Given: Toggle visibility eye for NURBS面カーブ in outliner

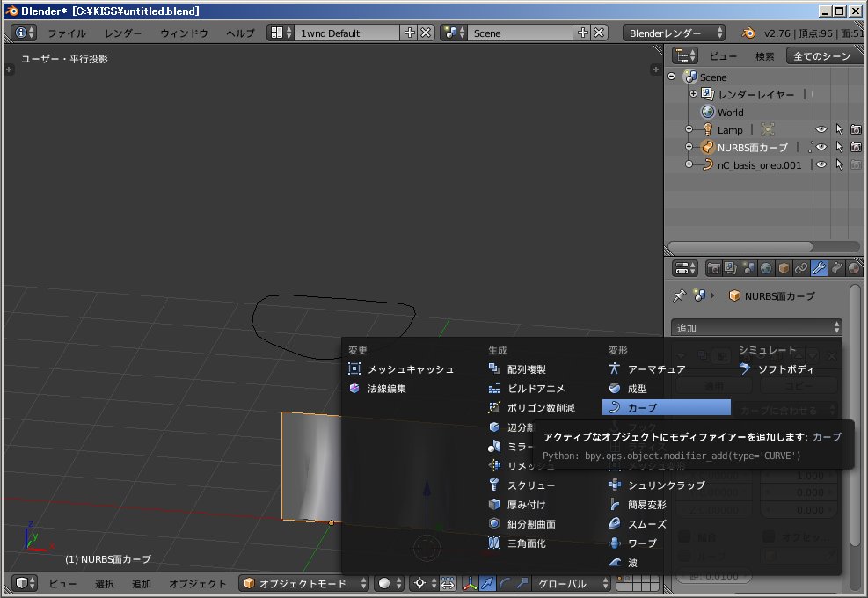Looking at the screenshot, I should 821,147.
